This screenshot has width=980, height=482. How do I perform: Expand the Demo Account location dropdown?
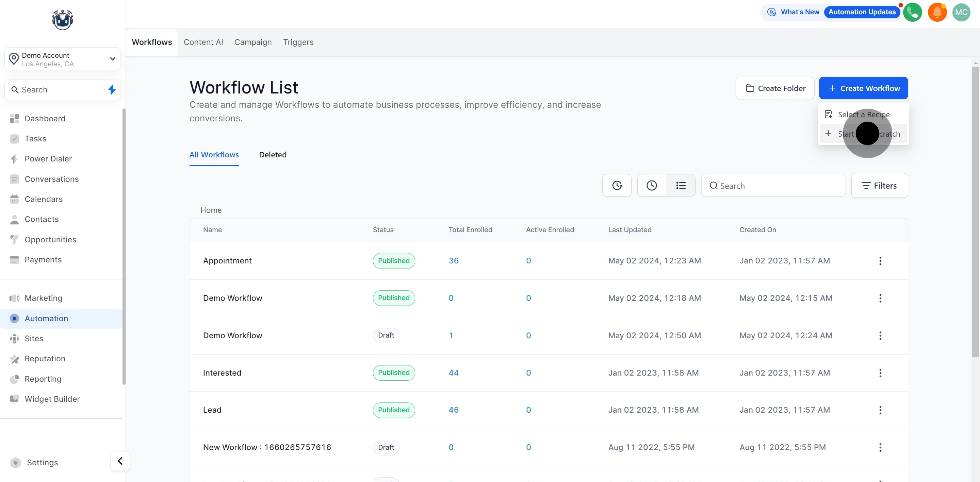coord(112,59)
